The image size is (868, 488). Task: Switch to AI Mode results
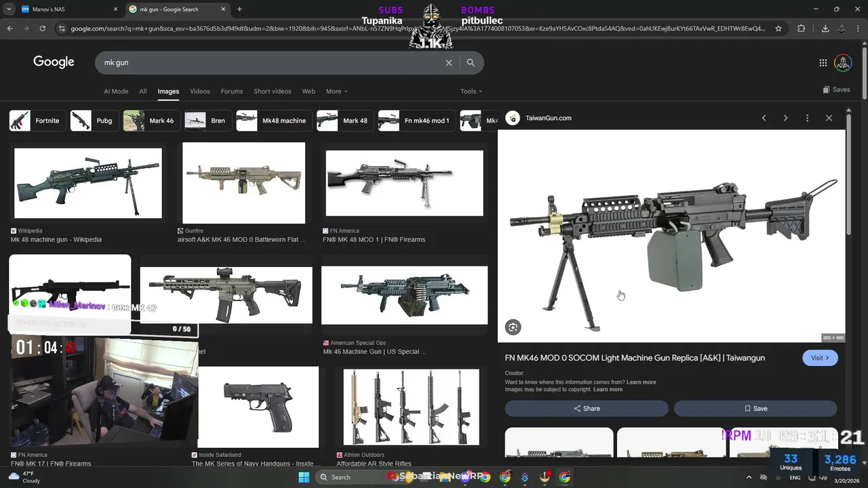coord(116,91)
